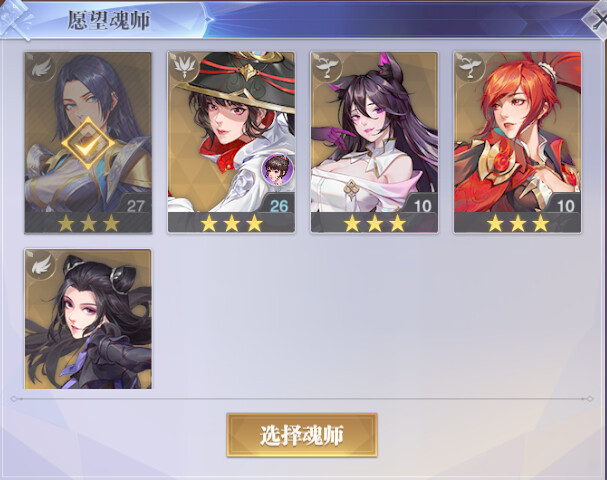Screen dimensions: 607x480
Task: Select the purple cat-eared character card
Action: coord(374,143)
